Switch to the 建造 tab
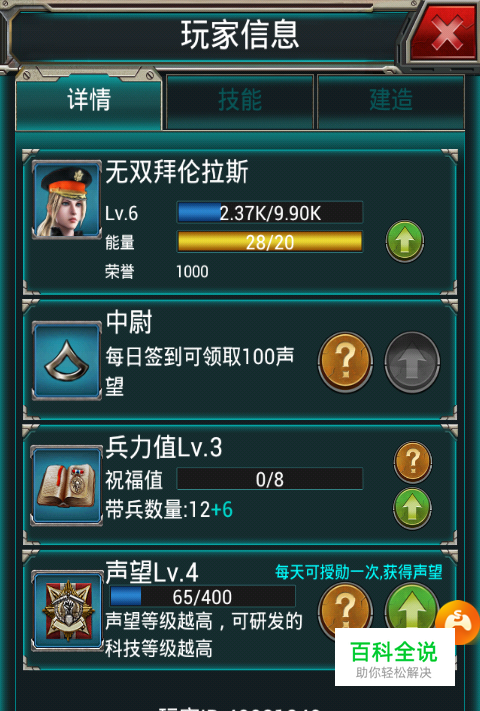 pos(391,101)
